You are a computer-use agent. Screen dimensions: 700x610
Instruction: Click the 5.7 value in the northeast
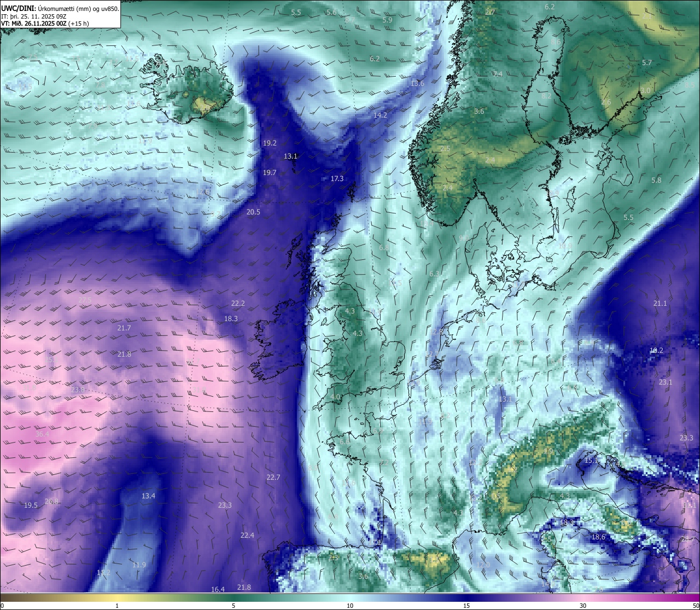[x=647, y=62]
